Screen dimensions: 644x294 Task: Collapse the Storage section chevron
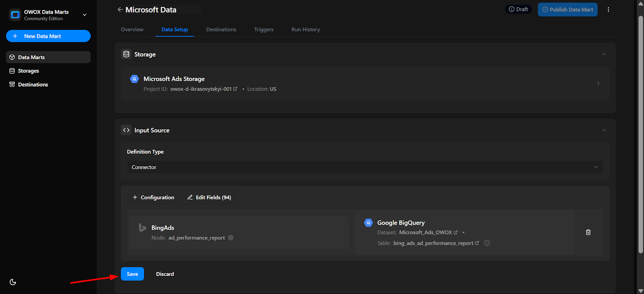[x=604, y=54]
